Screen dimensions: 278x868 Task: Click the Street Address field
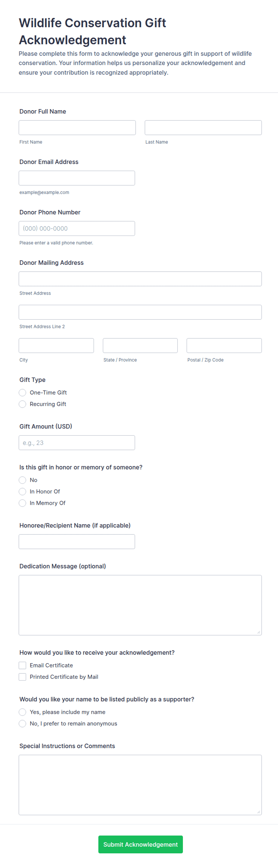[x=140, y=279]
